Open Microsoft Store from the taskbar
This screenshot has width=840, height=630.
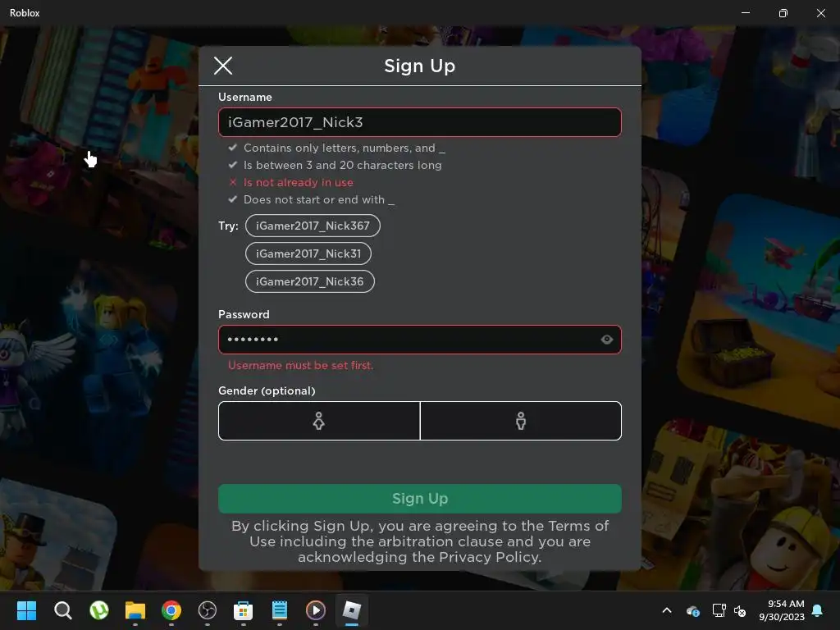243,610
